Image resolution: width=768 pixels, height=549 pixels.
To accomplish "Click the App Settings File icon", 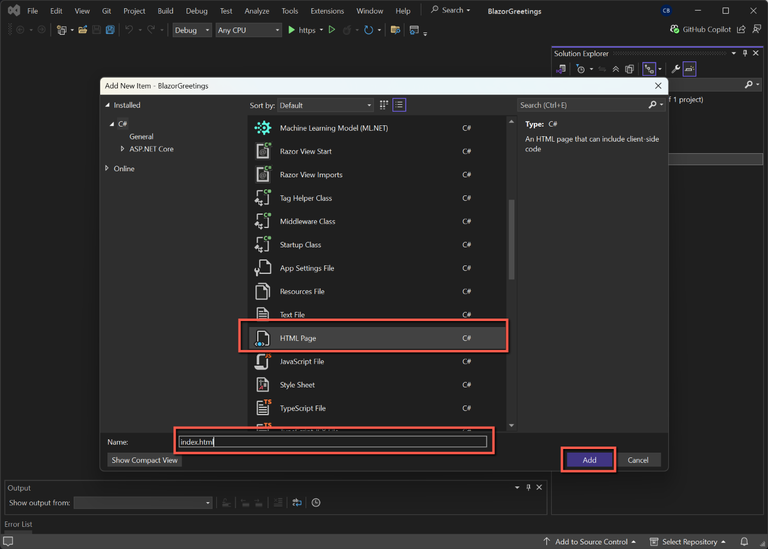I will 262,268.
